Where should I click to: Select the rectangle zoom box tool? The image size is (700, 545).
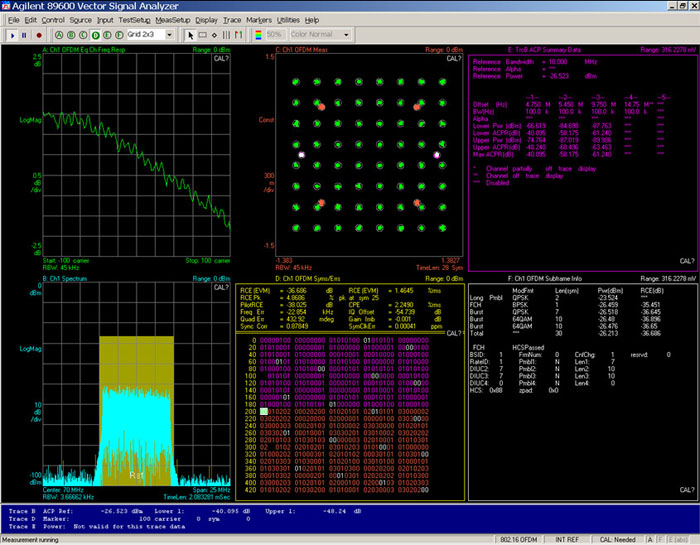(x=203, y=35)
